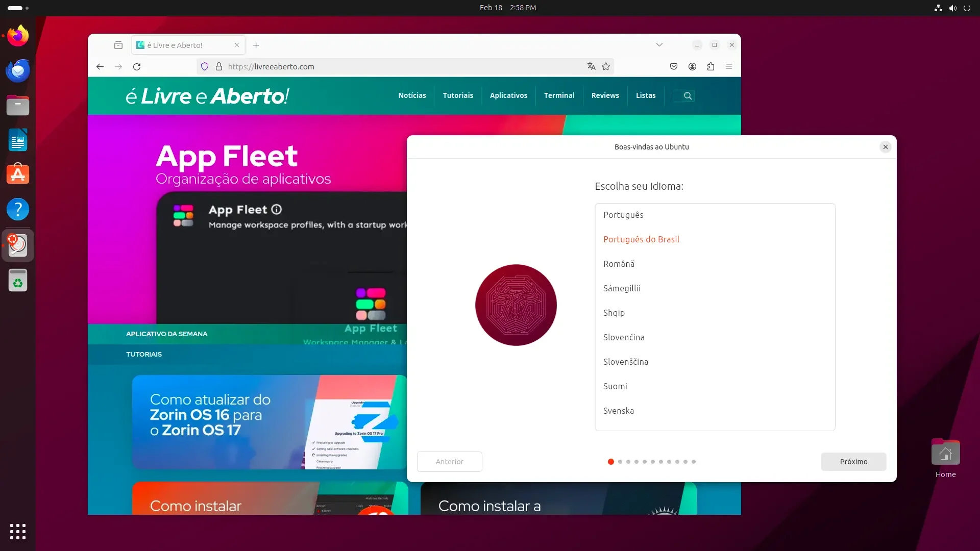Show Applications grid at dock bottom
The height and width of the screenshot is (551, 980).
pos(18,532)
